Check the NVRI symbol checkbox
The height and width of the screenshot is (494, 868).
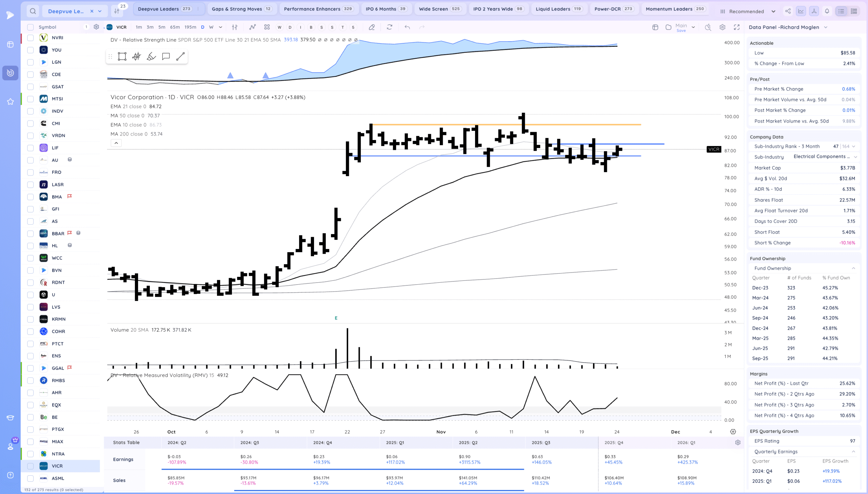click(31, 38)
